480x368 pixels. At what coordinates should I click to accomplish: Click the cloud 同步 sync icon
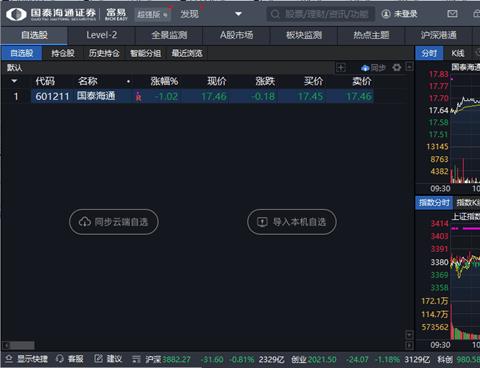[365, 68]
